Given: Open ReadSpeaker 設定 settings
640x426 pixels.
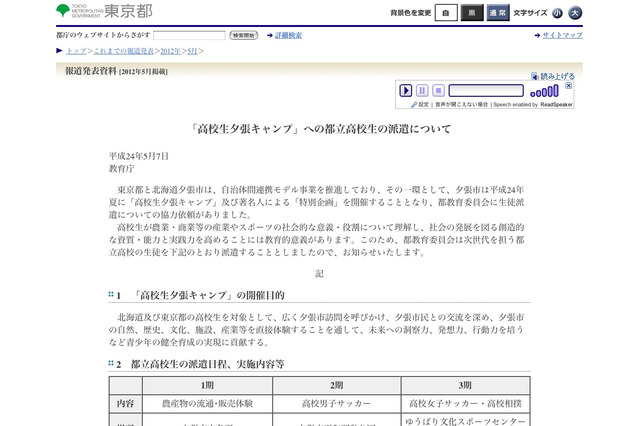Looking at the screenshot, I should (x=421, y=104).
